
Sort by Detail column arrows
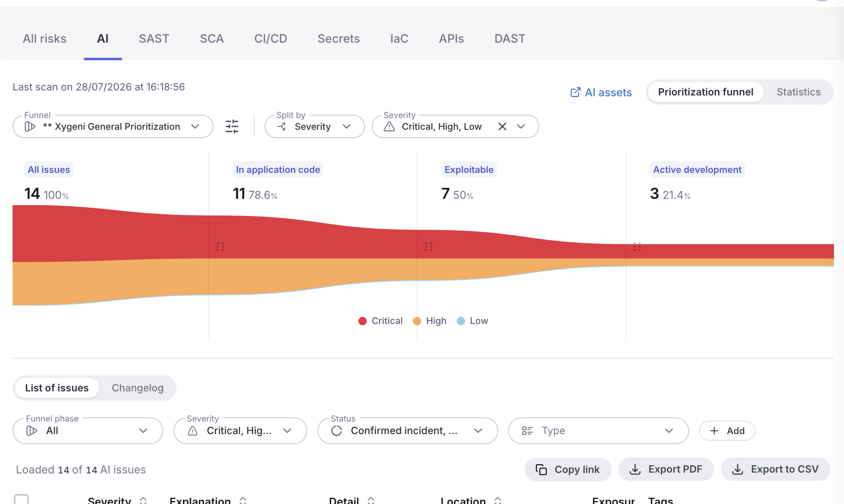(x=371, y=500)
